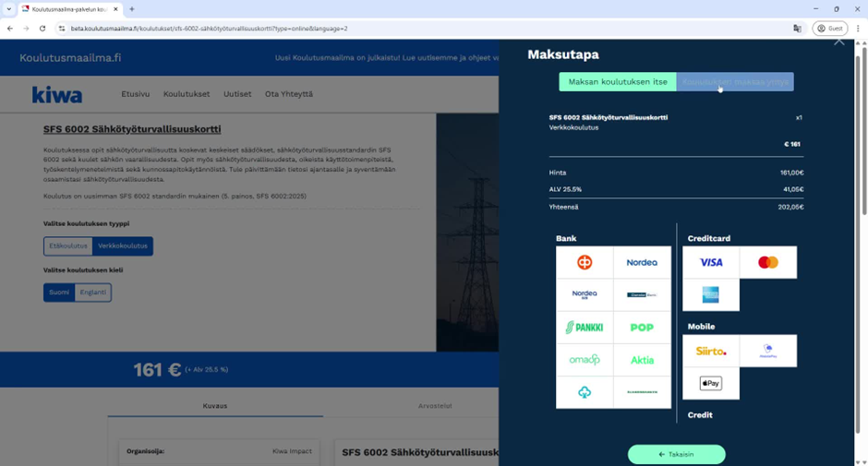Click the 'Maksutapa' panel heading
The height and width of the screenshot is (466, 868).
click(563, 54)
